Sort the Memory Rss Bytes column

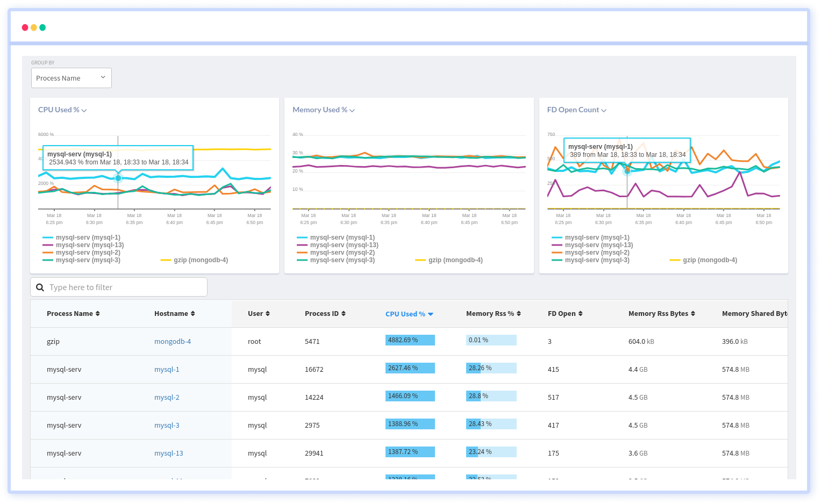(x=693, y=313)
